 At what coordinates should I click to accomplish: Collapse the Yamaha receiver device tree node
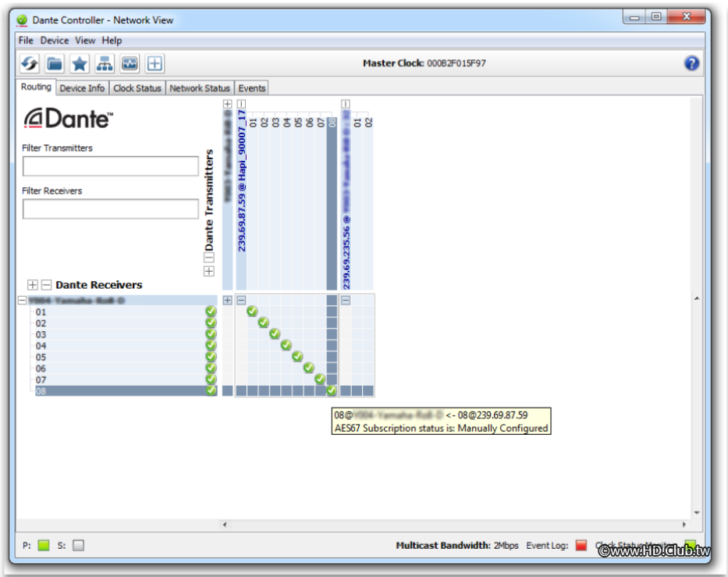[22, 301]
